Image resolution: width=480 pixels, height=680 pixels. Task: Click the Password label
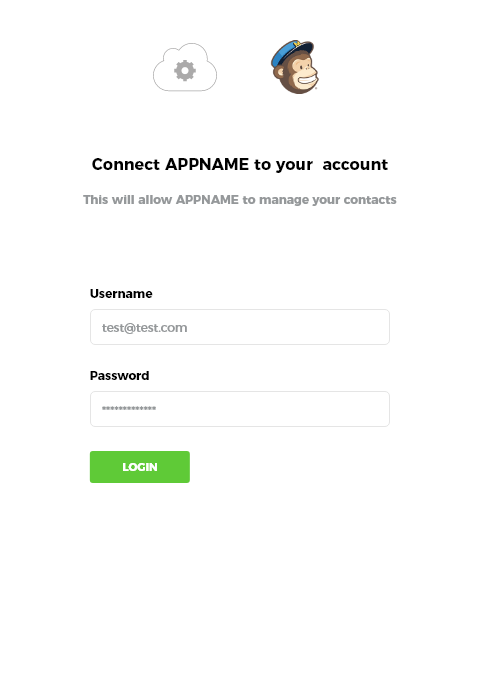[x=119, y=376]
